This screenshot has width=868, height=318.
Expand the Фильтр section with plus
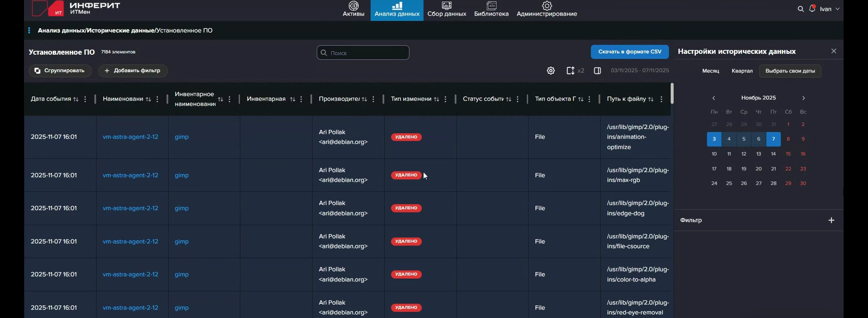click(831, 220)
